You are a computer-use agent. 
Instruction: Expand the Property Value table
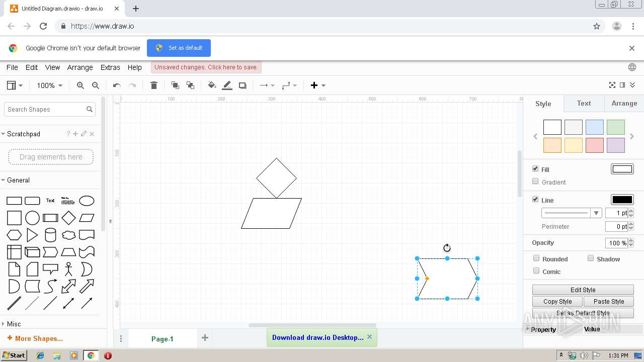point(528,329)
